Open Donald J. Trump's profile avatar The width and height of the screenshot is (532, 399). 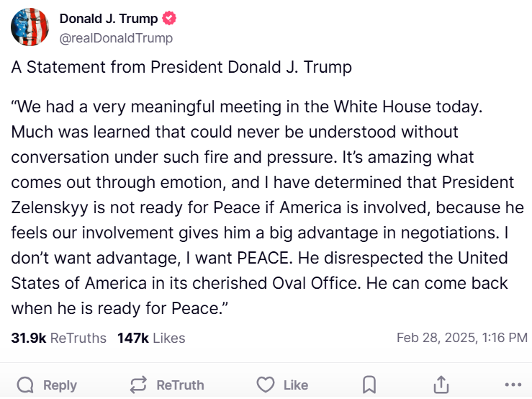click(x=30, y=28)
